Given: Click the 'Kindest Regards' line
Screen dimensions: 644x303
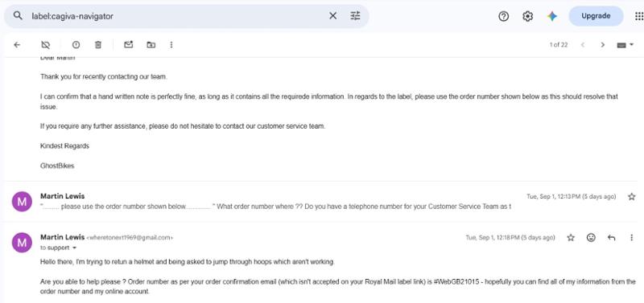Looking at the screenshot, I should 64,146.
